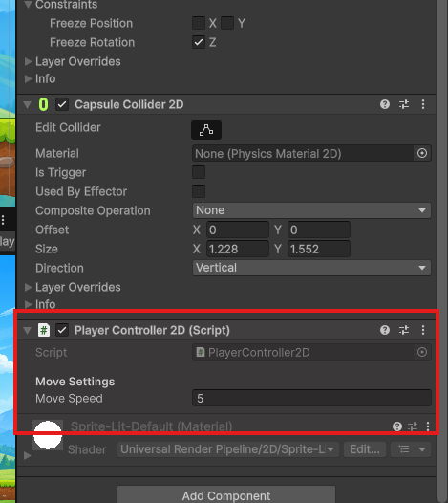The height and width of the screenshot is (503, 448).
Task: Enable Freeze Position X checkbox
Action: point(199,23)
